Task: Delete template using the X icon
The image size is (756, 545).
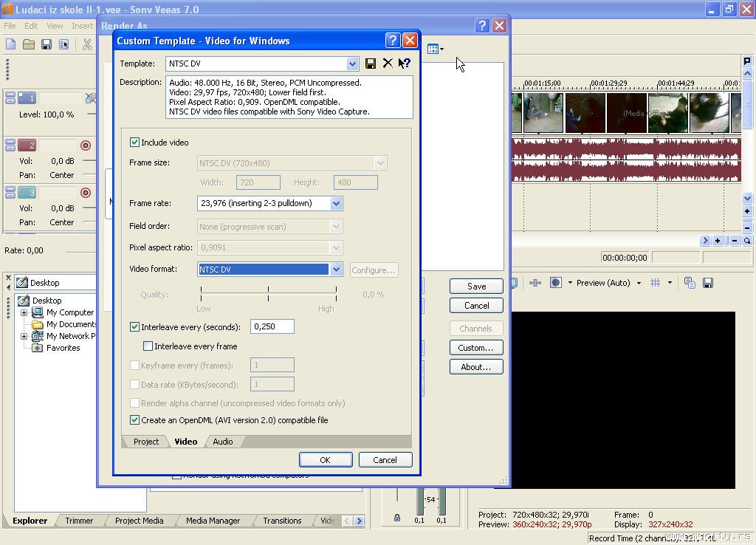Action: pos(387,64)
